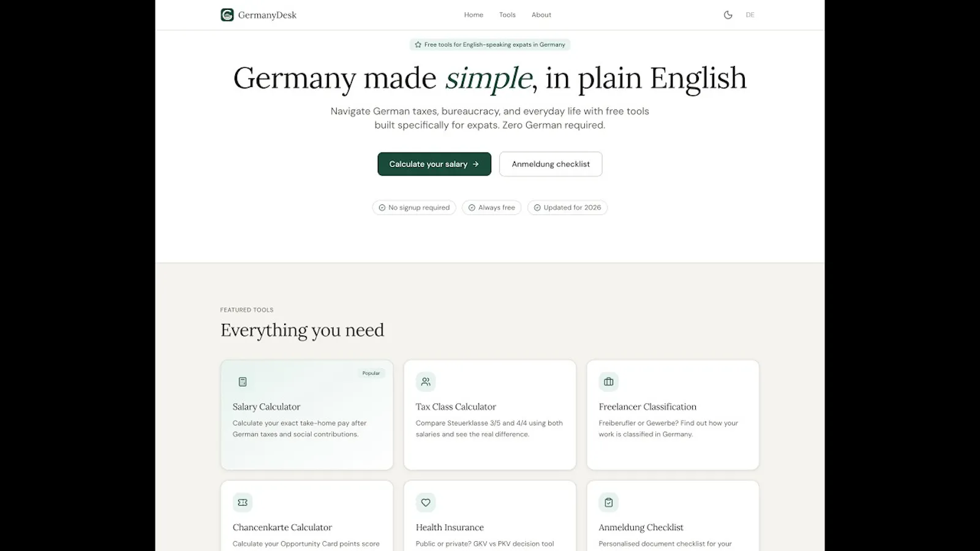The width and height of the screenshot is (980, 551).
Task: Click checkmark icon beside Updated for 2026
Action: point(537,208)
